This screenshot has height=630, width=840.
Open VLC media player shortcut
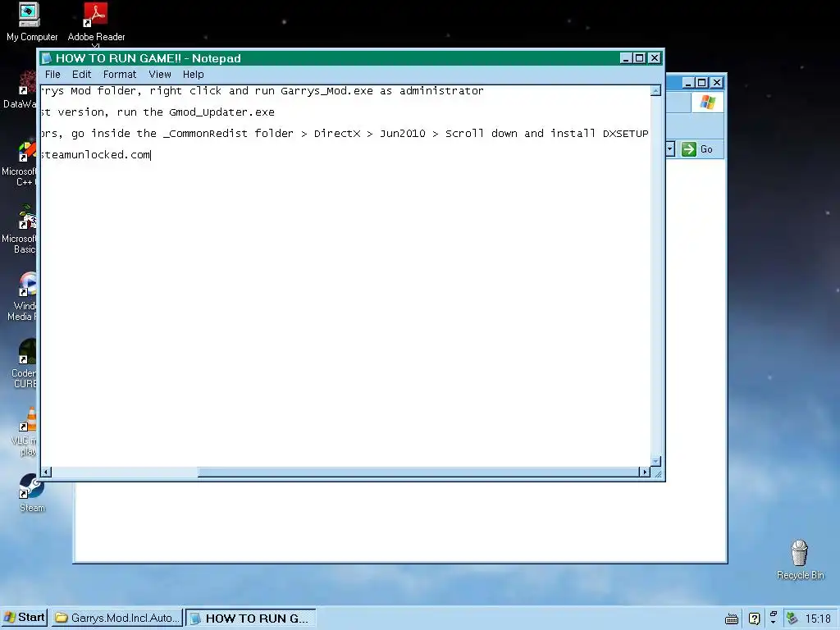point(25,431)
